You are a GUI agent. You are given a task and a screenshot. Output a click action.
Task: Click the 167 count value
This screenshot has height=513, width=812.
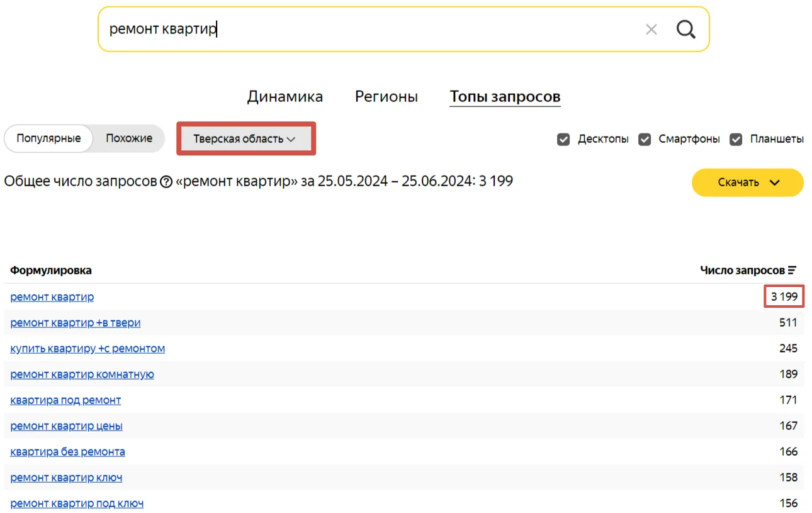(x=789, y=426)
